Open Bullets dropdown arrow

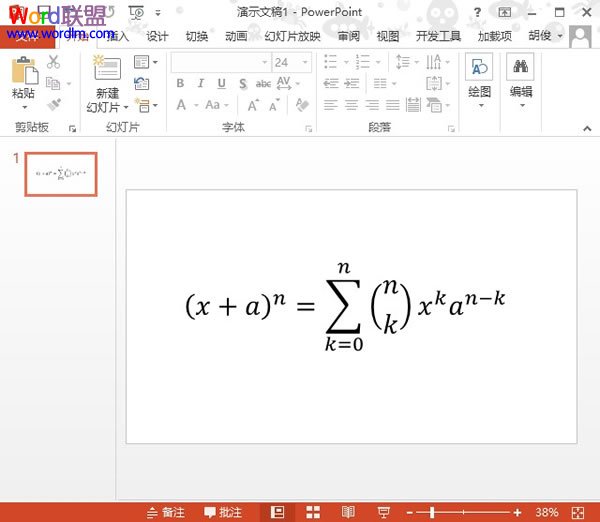pos(346,62)
